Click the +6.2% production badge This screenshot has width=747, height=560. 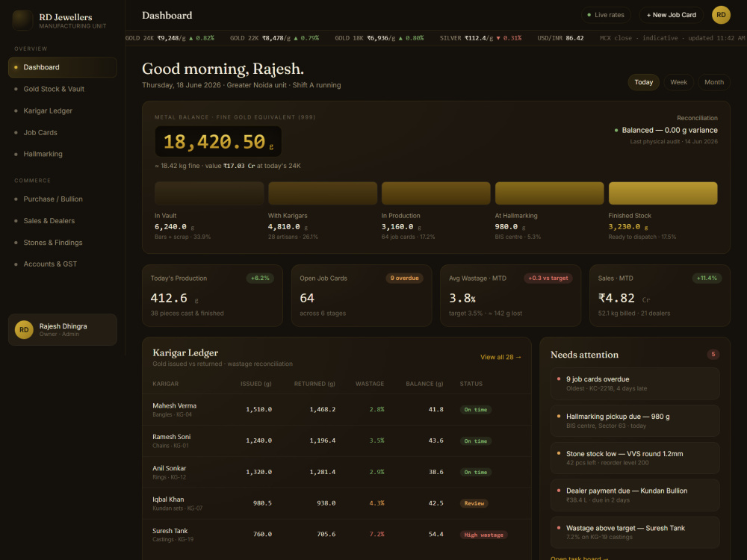coord(260,278)
